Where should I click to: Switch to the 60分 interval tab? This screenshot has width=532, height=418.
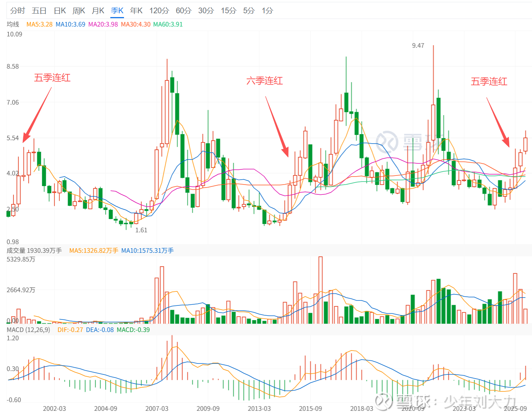184,11
